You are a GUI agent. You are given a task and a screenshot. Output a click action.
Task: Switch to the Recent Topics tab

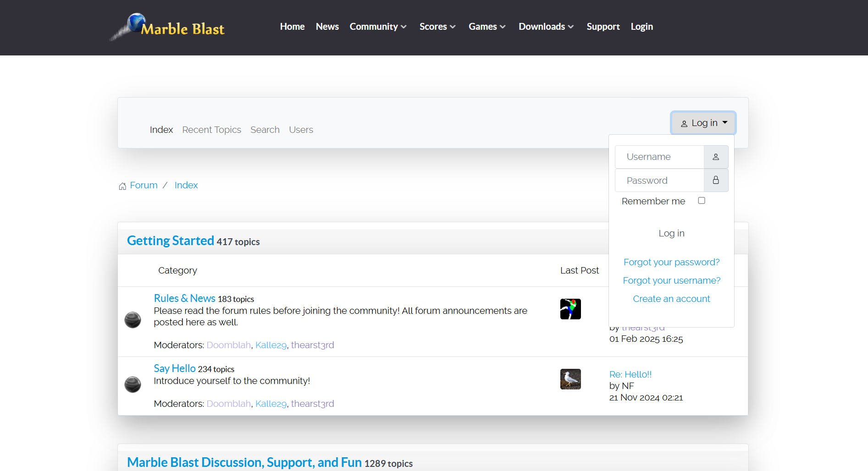coord(211,130)
